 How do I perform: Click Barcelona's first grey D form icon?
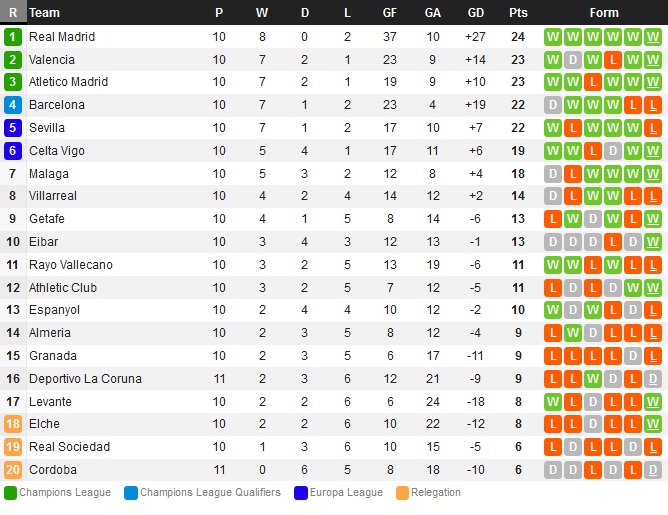(x=553, y=105)
